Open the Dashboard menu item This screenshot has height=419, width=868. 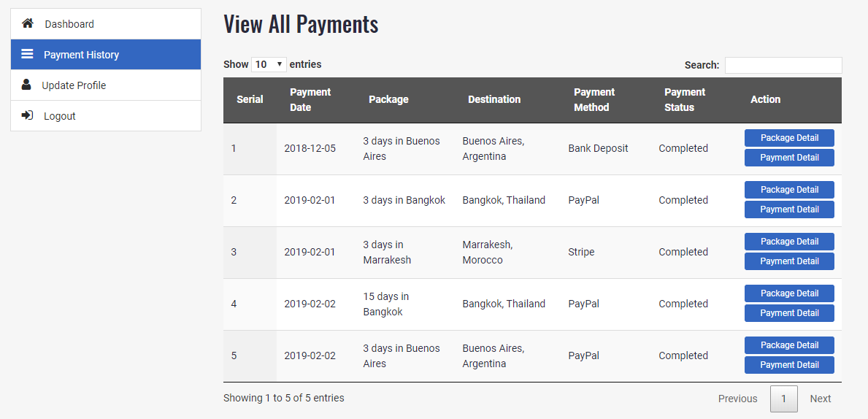tap(69, 24)
